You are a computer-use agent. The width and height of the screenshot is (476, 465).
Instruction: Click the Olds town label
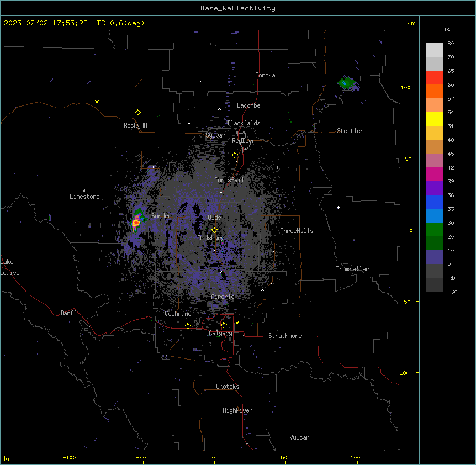tap(214, 218)
